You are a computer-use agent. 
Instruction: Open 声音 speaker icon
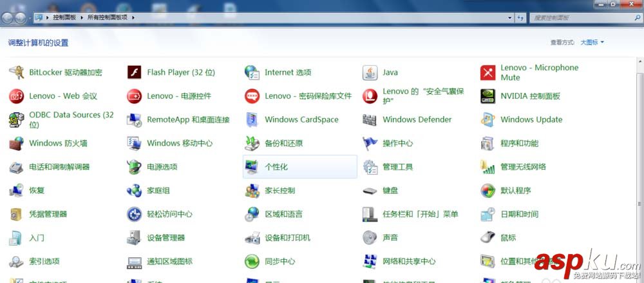[x=370, y=238]
